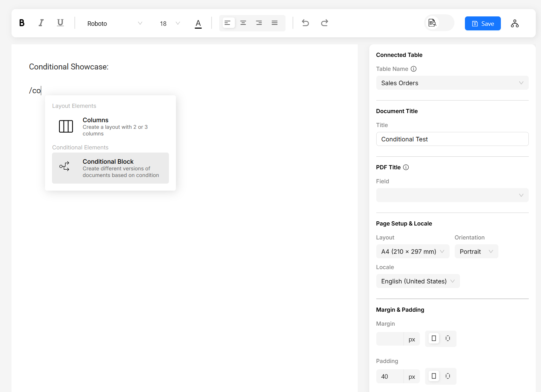
Task: Select Columns layout element
Action: [110, 126]
